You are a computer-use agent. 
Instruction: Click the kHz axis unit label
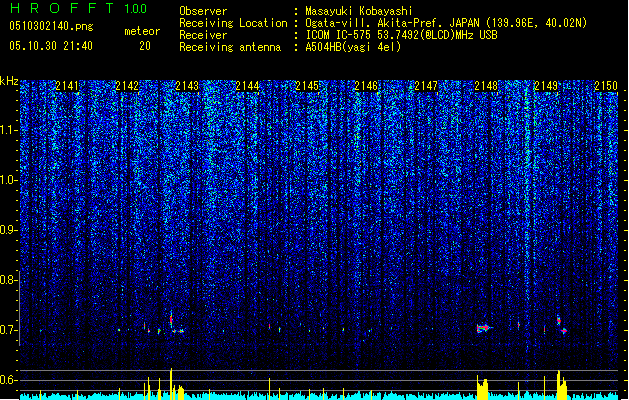[x=9, y=81]
